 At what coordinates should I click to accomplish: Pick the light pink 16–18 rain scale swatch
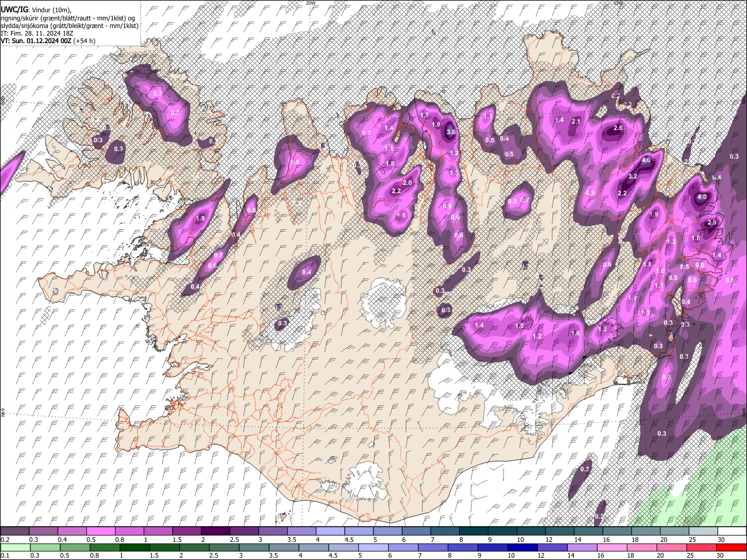click(x=612, y=547)
